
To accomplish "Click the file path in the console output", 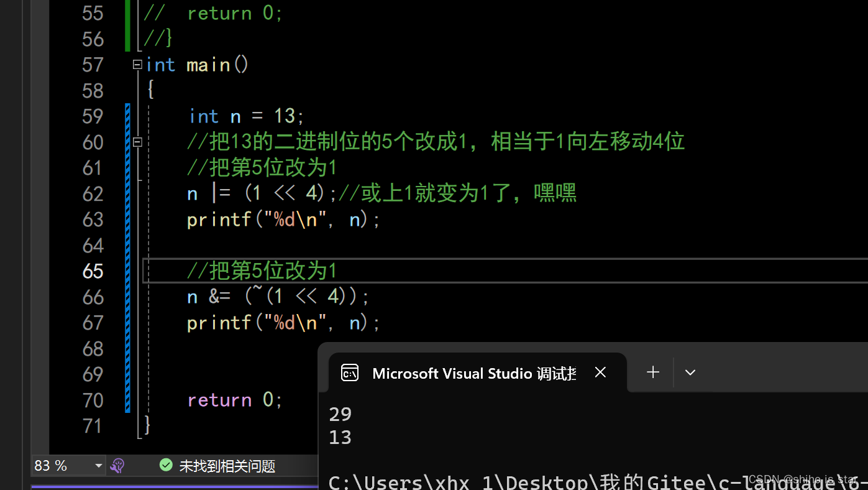I will pos(598,483).
